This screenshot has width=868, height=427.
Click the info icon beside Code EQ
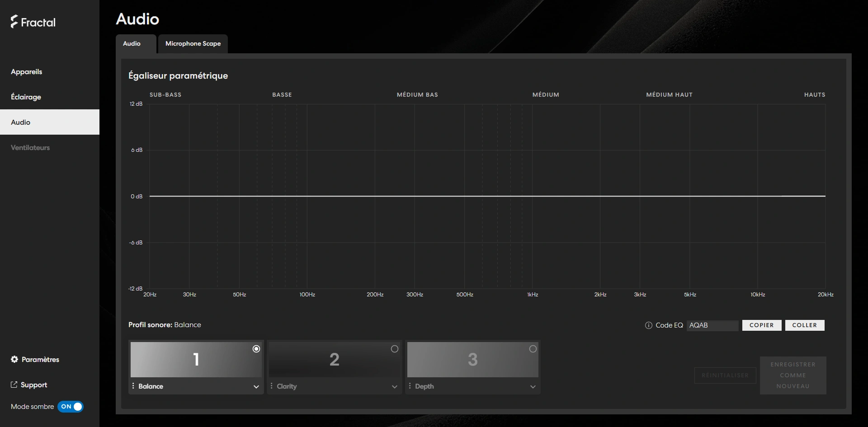tap(648, 325)
